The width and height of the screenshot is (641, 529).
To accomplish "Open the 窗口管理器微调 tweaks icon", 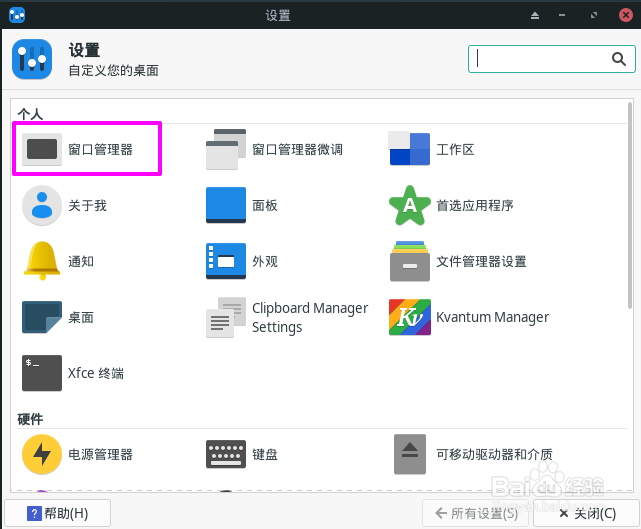I will (x=226, y=150).
